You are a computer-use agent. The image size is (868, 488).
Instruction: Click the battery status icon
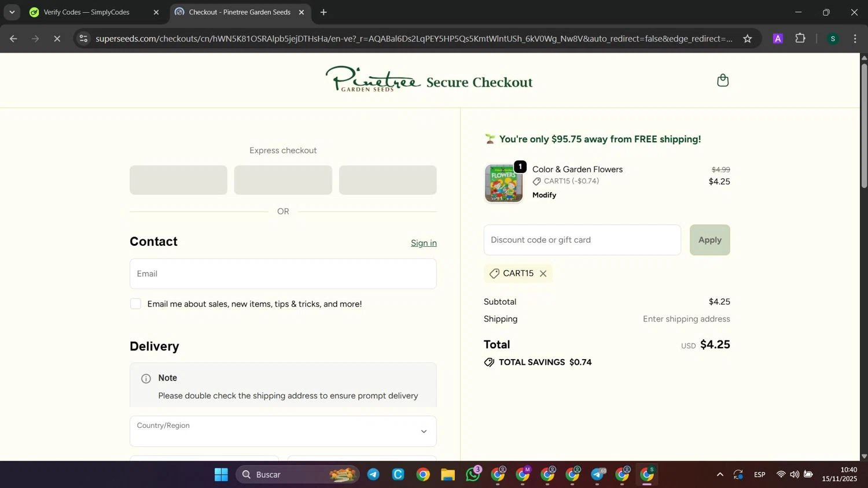click(808, 475)
